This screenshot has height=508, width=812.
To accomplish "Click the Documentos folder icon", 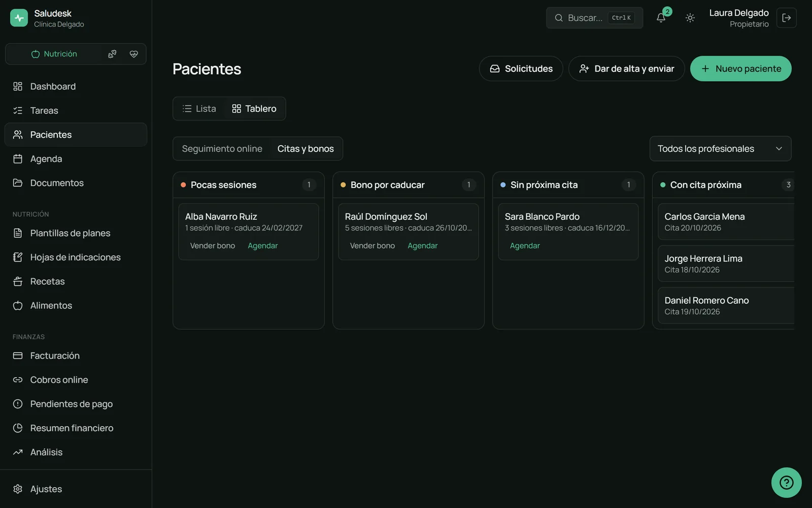I will [18, 183].
